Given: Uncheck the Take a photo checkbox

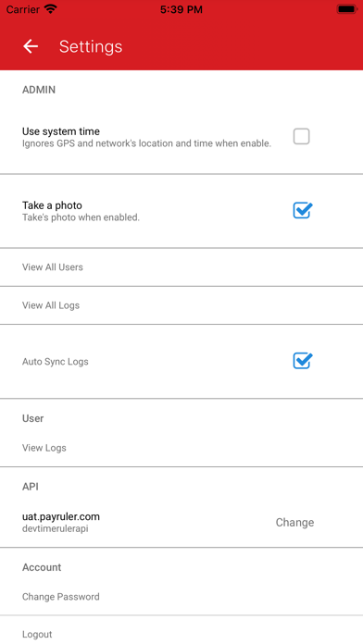Looking at the screenshot, I should (303, 210).
